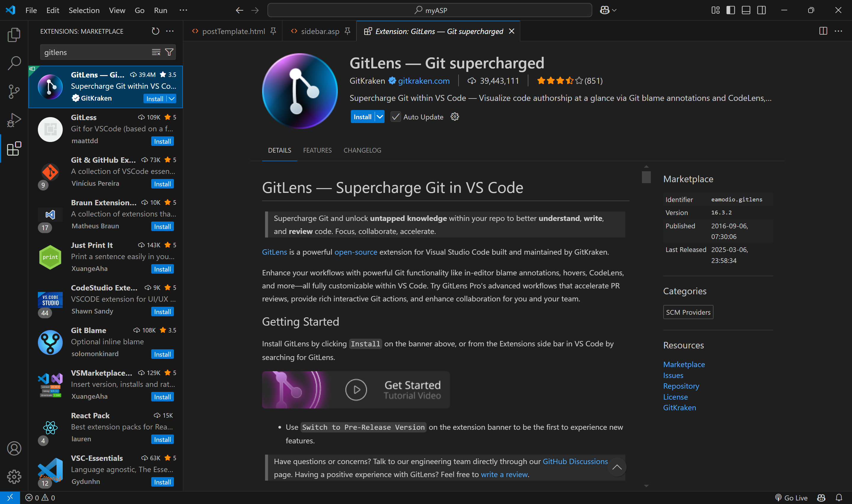Click the details page scrollbar thumb

pos(646,177)
